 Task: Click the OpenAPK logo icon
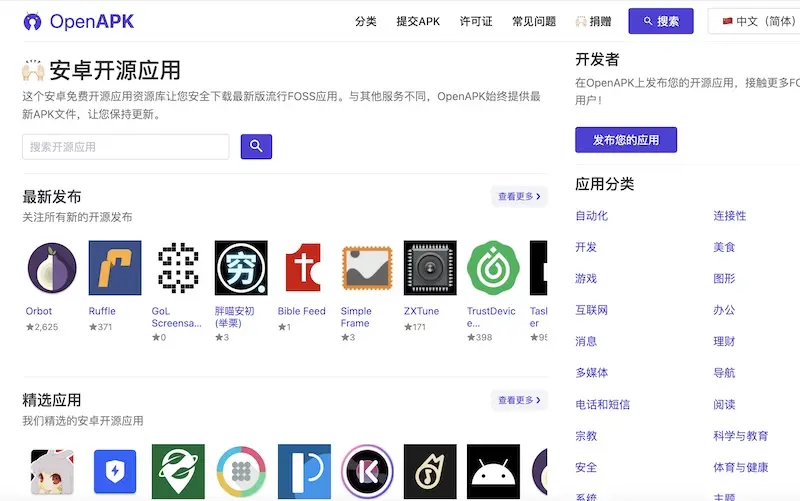[x=33, y=21]
